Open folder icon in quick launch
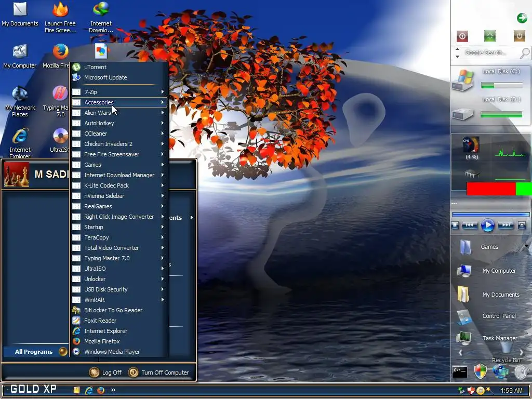The width and height of the screenshot is (532, 399). (77, 390)
